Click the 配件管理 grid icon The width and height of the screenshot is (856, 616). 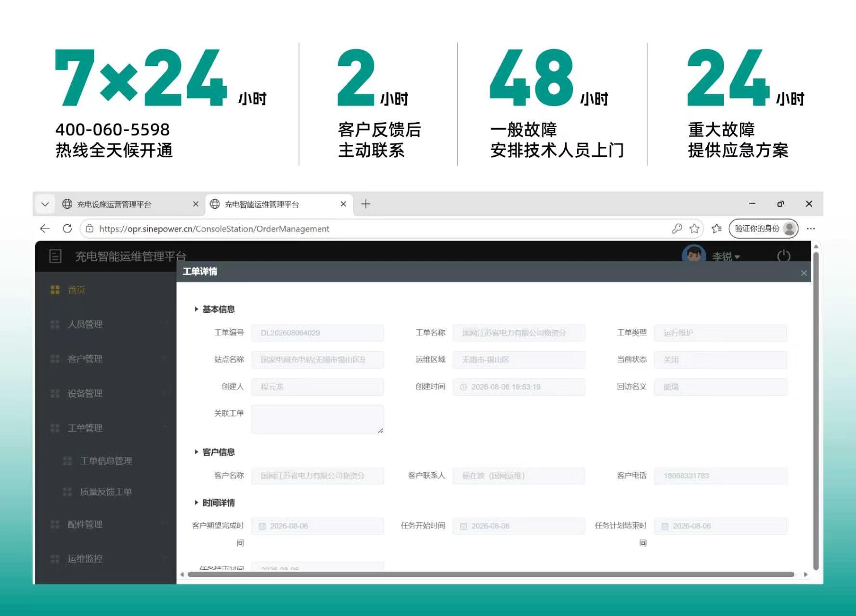coord(55,525)
